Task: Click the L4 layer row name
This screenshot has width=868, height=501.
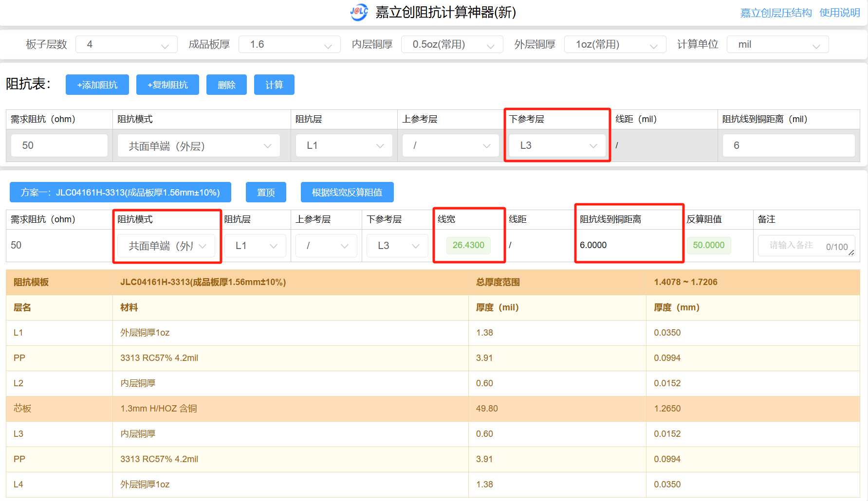Action: [18, 484]
